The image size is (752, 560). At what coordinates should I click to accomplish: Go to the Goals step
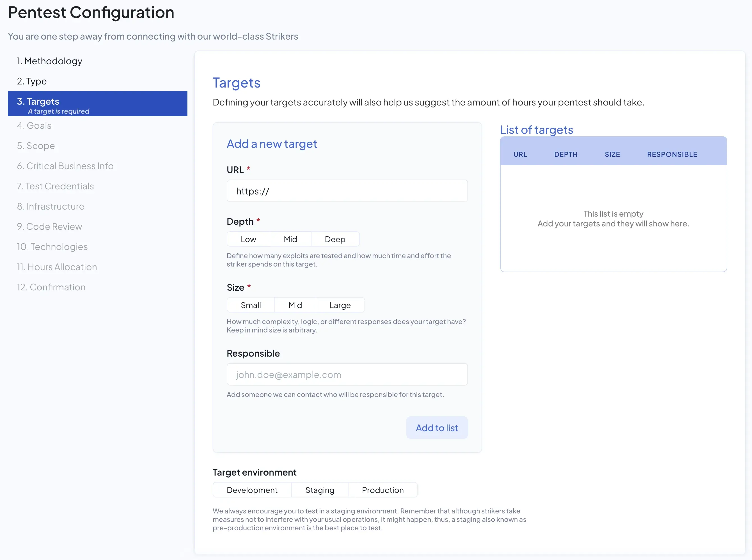coord(34,125)
